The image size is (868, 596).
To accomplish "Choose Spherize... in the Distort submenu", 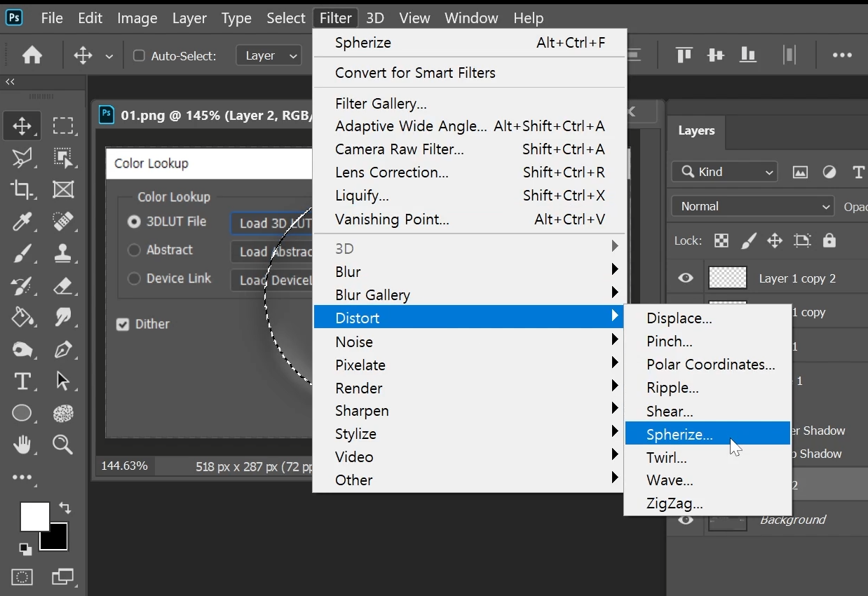I will pyautogui.click(x=707, y=434).
